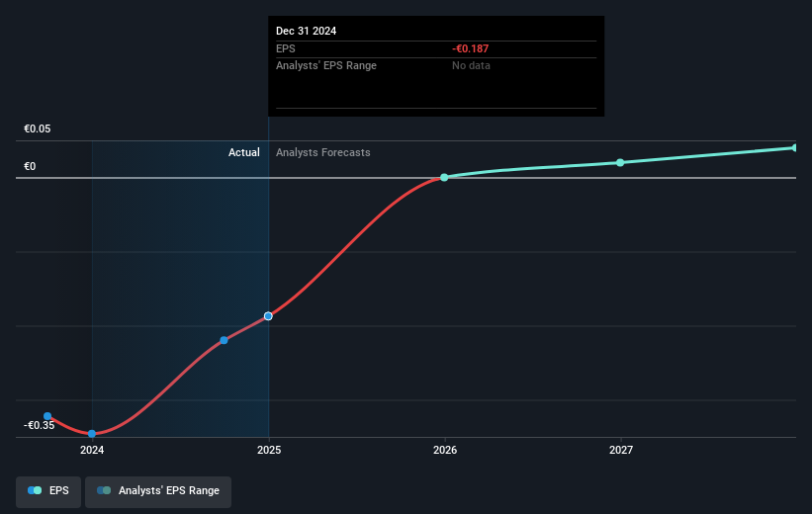Click the Dec 31 2024 tooltip date
The image size is (812, 514).
(306, 31)
